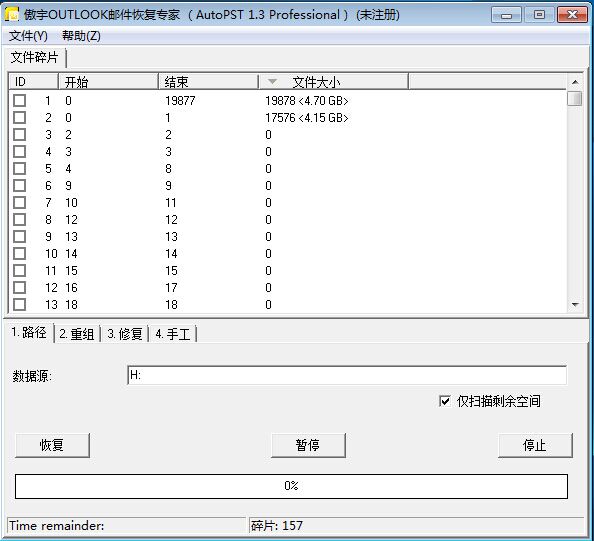The height and width of the screenshot is (541, 594).
Task: Sort the list by the 开始 column header
Action: 108,82
